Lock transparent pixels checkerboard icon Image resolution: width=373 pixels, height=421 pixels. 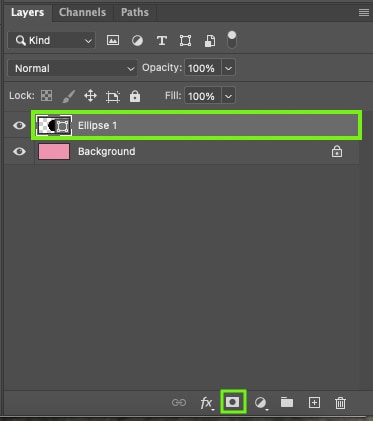(x=46, y=96)
